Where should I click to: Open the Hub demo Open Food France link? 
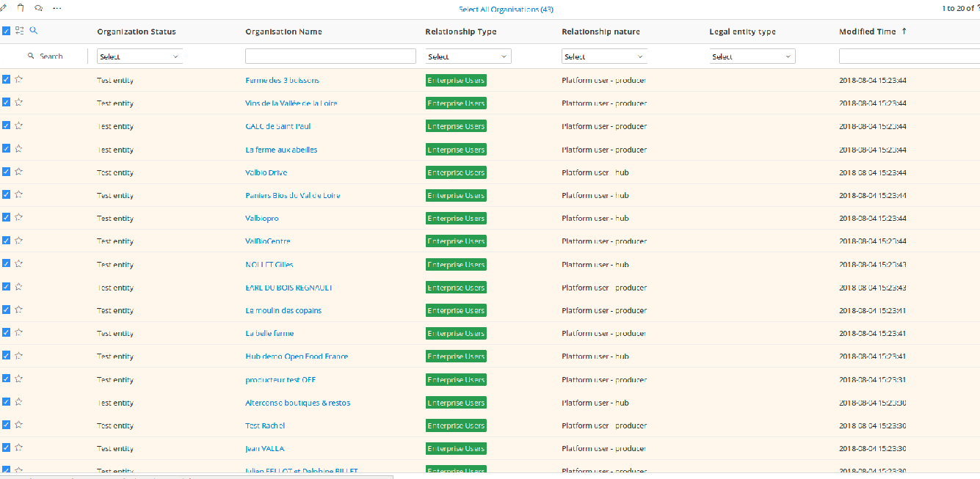click(297, 356)
